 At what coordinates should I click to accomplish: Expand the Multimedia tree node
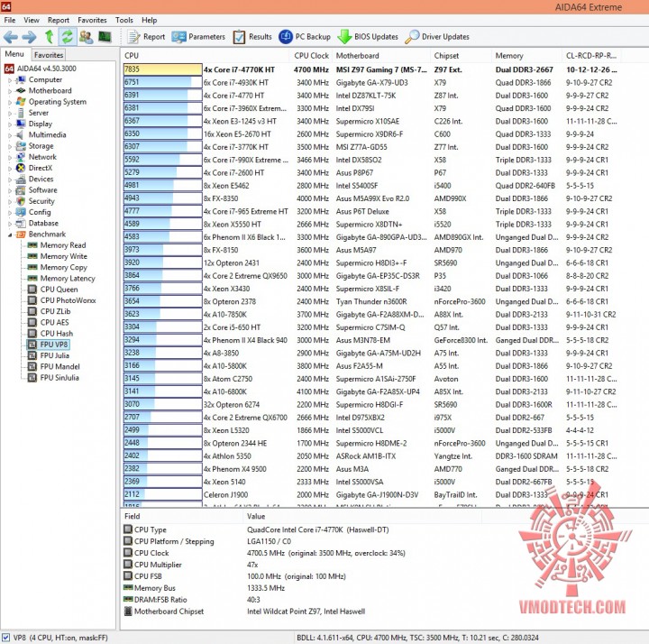tap(10, 135)
